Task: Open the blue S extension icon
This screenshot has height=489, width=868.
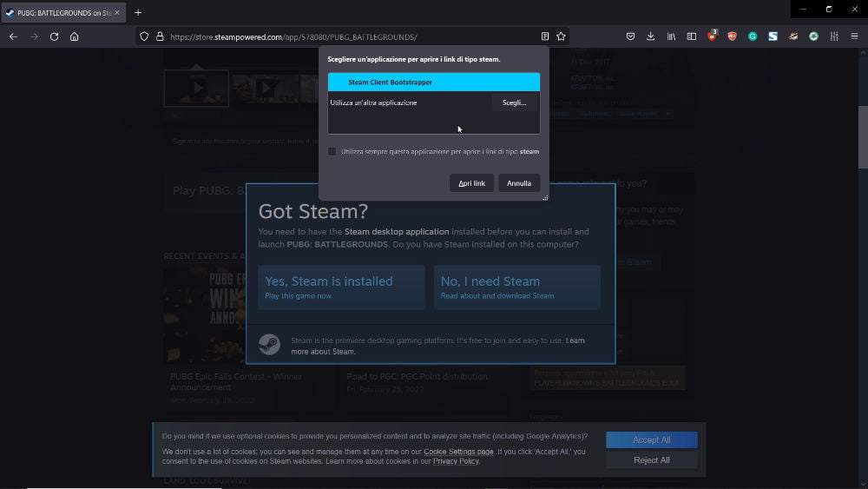Action: (773, 36)
